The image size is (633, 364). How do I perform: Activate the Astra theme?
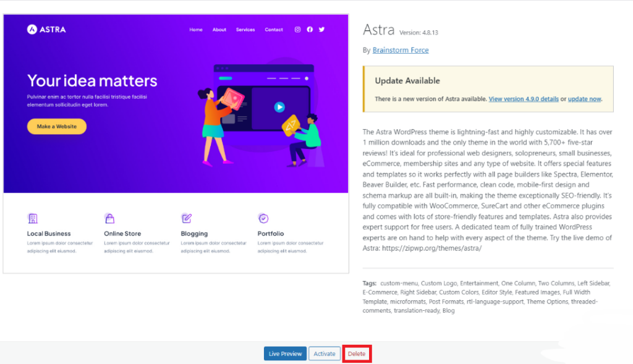click(324, 353)
